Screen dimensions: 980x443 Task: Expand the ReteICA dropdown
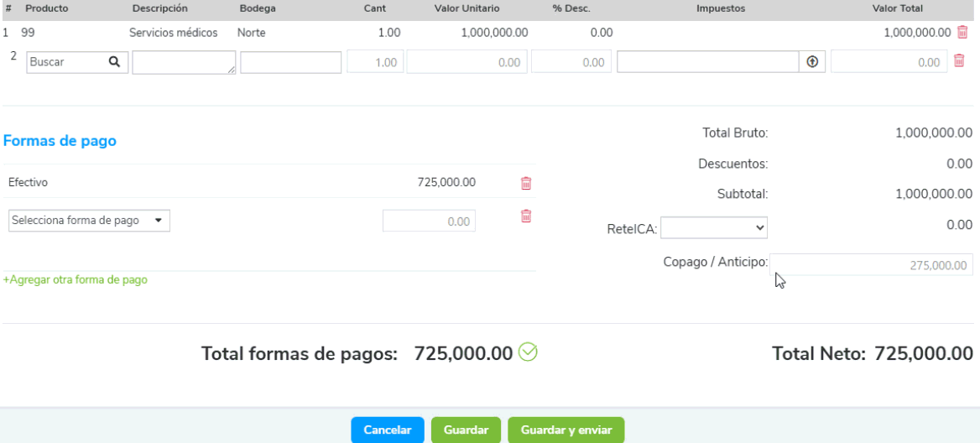[714, 227]
